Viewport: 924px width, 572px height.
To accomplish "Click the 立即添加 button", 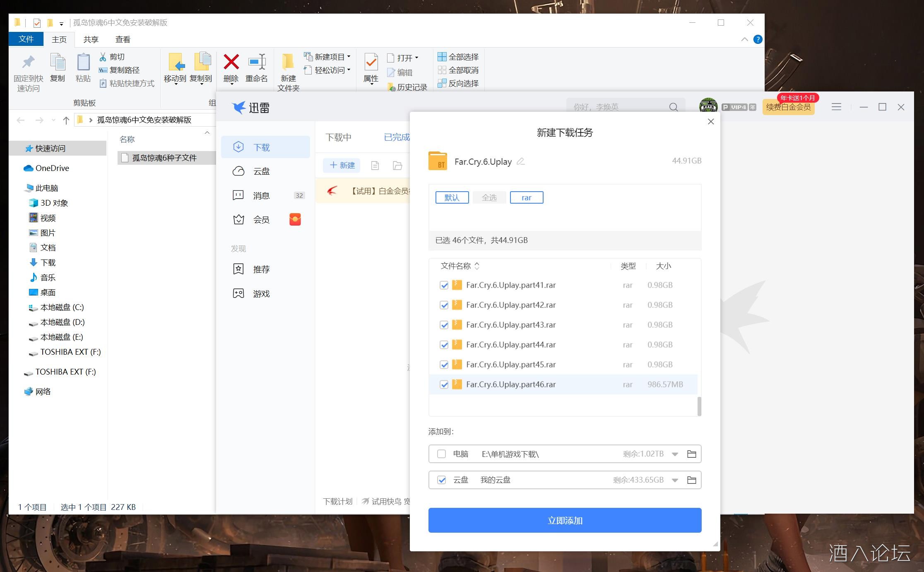I will [565, 520].
